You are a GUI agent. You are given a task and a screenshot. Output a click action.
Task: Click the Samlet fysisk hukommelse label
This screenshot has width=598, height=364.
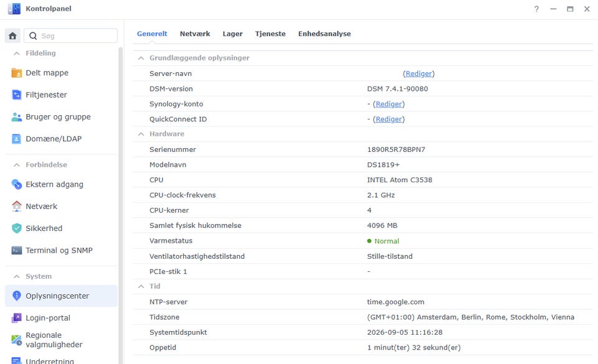(195, 225)
